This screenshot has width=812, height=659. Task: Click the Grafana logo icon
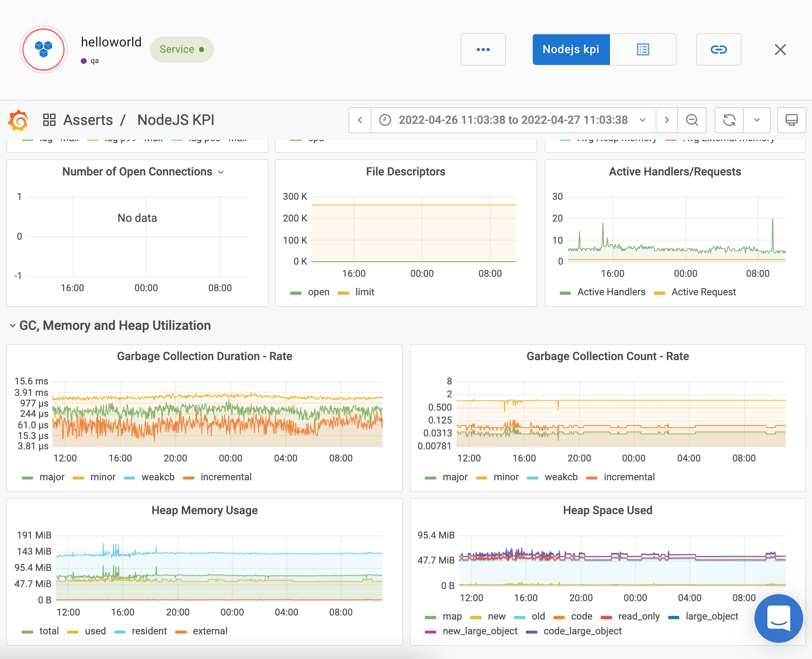pos(18,120)
